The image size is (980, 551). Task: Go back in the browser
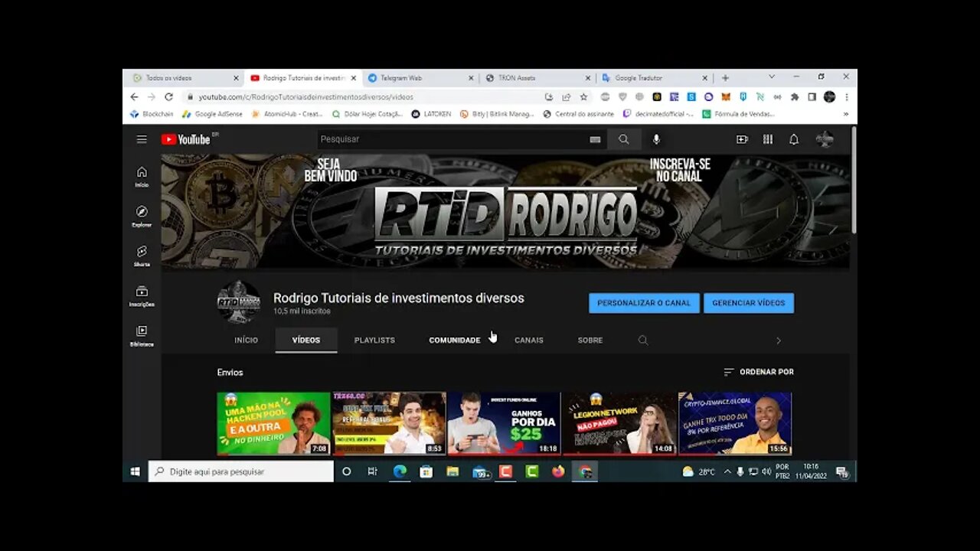coord(134,97)
